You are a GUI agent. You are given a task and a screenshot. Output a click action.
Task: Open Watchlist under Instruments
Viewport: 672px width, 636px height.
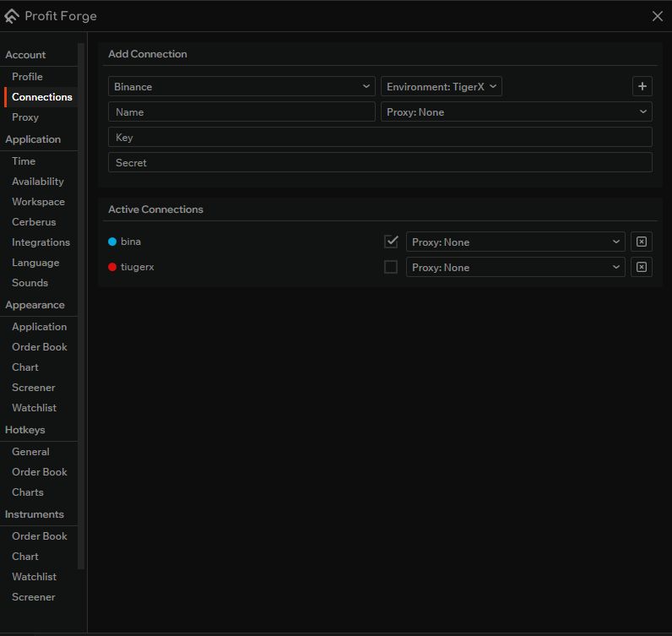tap(35, 577)
